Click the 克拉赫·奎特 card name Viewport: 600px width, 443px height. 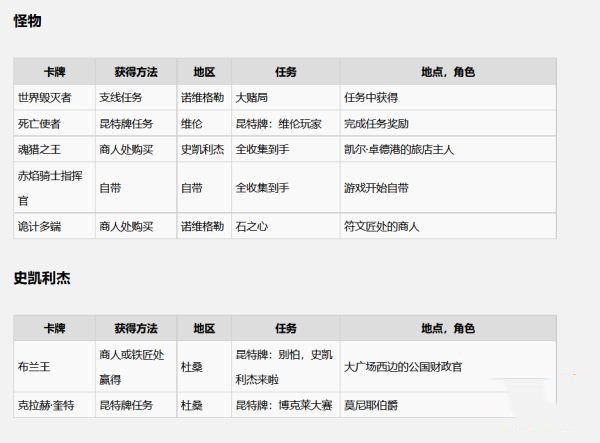[46, 406]
